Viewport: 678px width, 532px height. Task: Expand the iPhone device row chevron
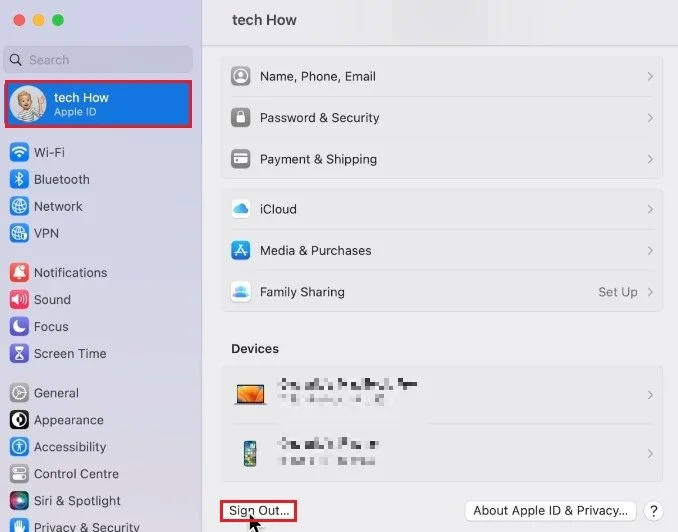tap(650, 454)
